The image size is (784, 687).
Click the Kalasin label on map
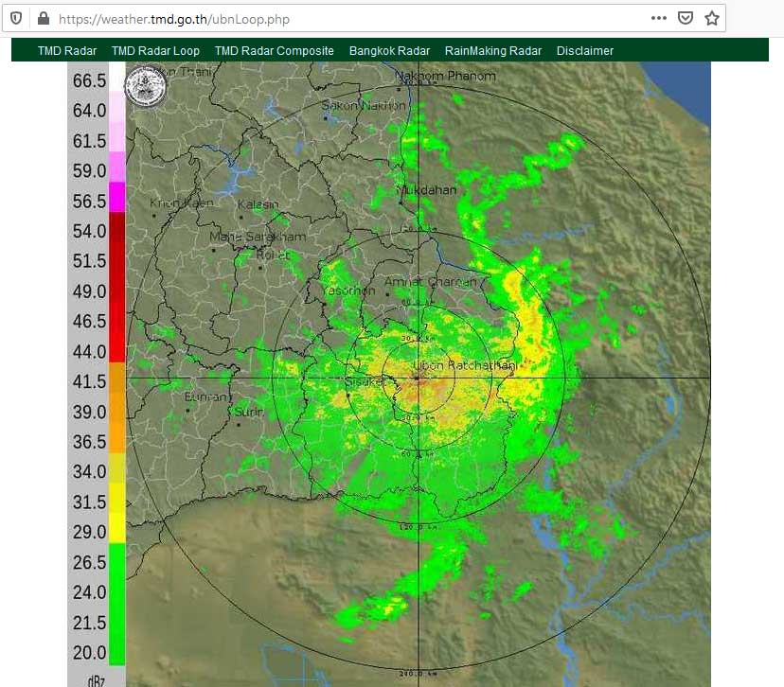point(258,204)
